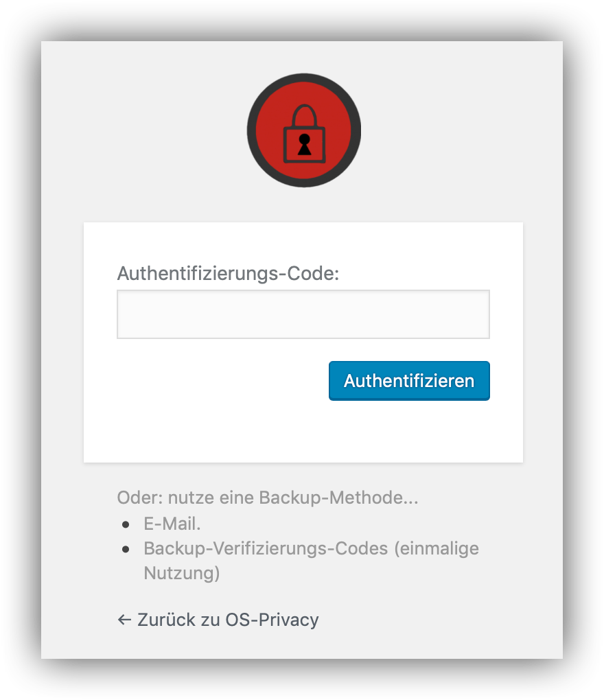Focus the Authentifizierungs-Code input field
This screenshot has height=700, width=604.
pos(303,314)
